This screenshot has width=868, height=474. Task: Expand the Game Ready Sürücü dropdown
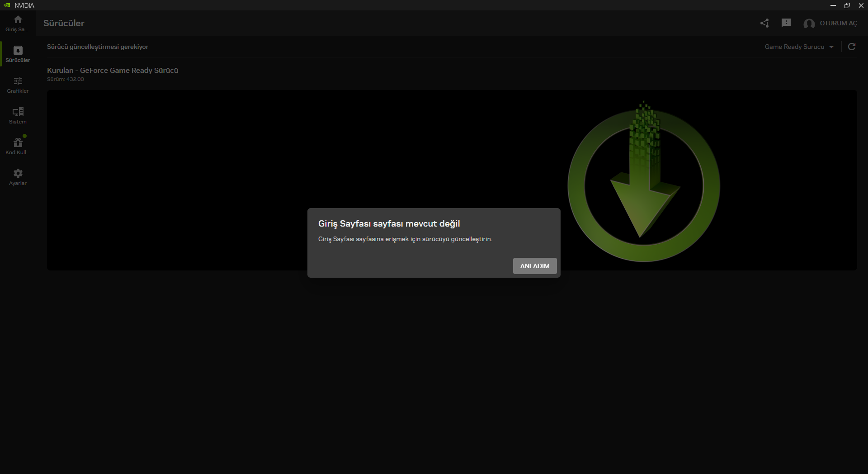[799, 47]
